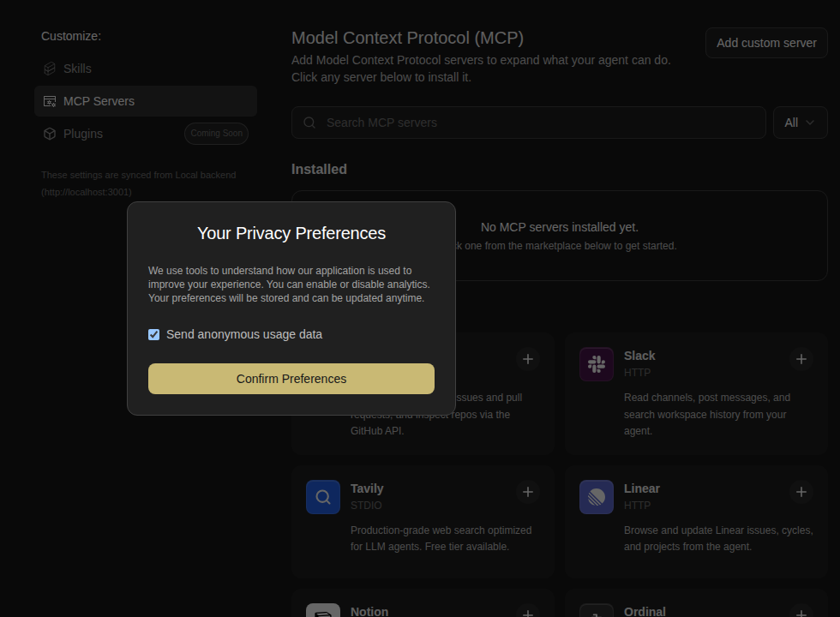
Task: Click the Skills sidebar icon
Action: click(50, 69)
